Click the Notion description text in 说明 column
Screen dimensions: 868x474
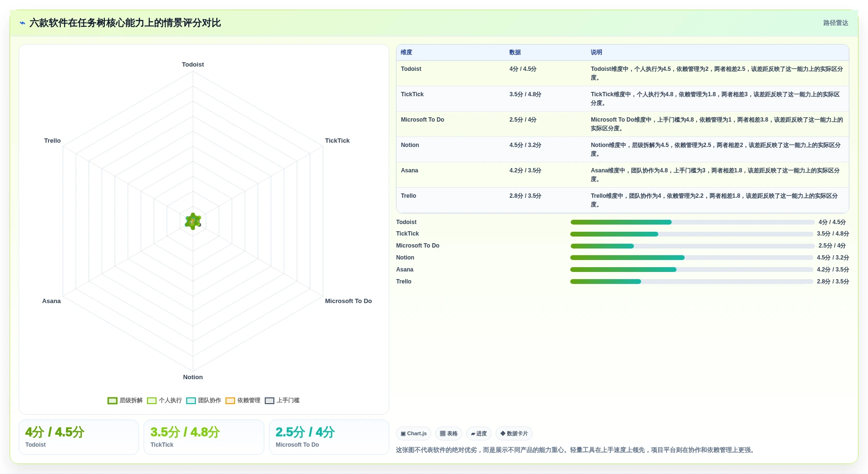716,149
